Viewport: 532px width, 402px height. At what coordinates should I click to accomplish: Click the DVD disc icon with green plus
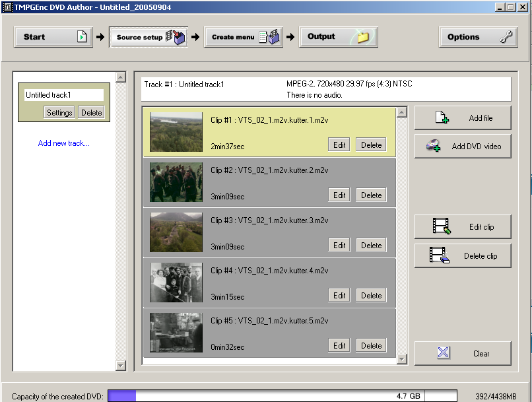pos(433,145)
